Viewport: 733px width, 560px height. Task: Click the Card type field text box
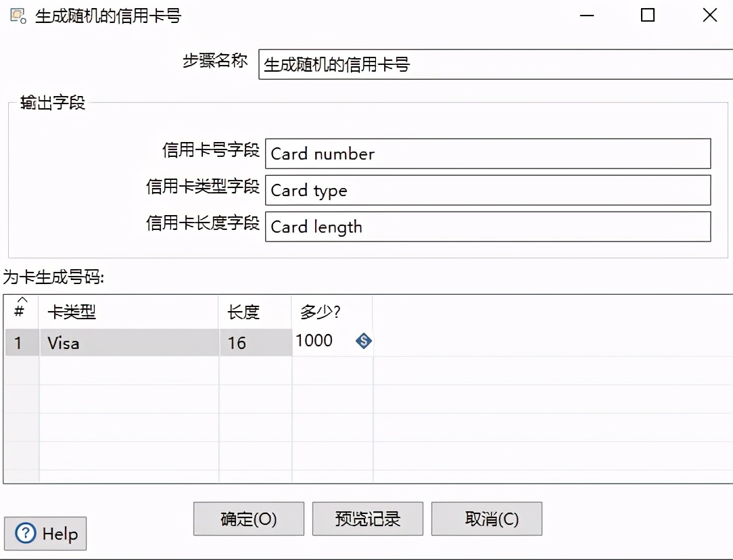pyautogui.click(x=487, y=190)
